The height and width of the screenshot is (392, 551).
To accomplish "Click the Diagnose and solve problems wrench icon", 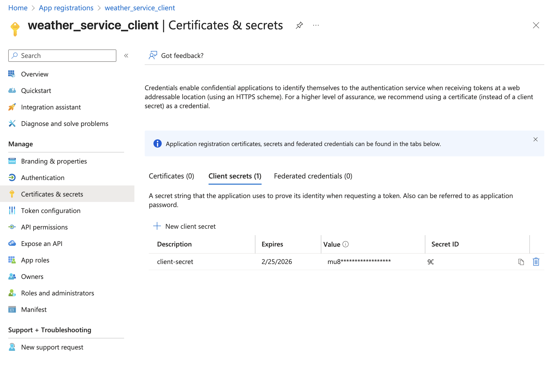I will point(12,123).
